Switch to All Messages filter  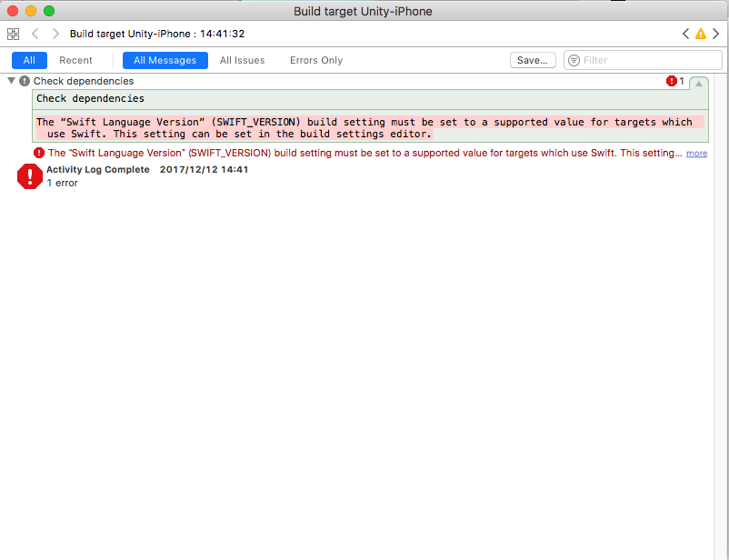pyautogui.click(x=165, y=61)
